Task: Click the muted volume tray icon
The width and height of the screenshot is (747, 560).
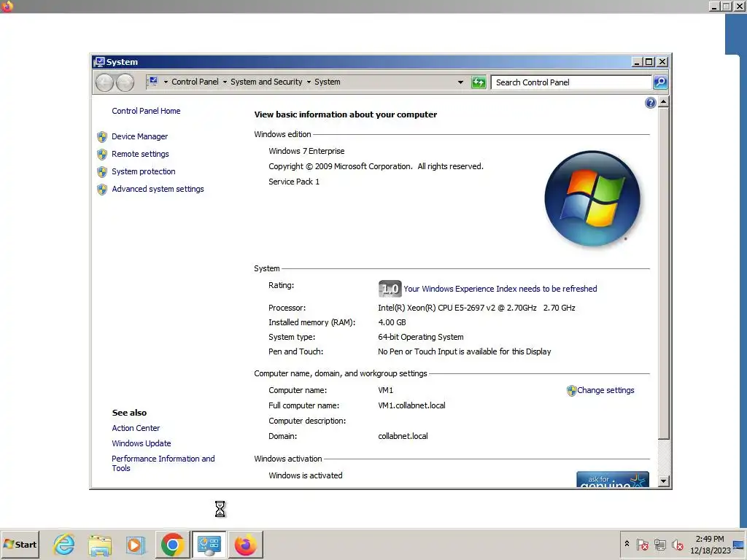Action: point(677,544)
